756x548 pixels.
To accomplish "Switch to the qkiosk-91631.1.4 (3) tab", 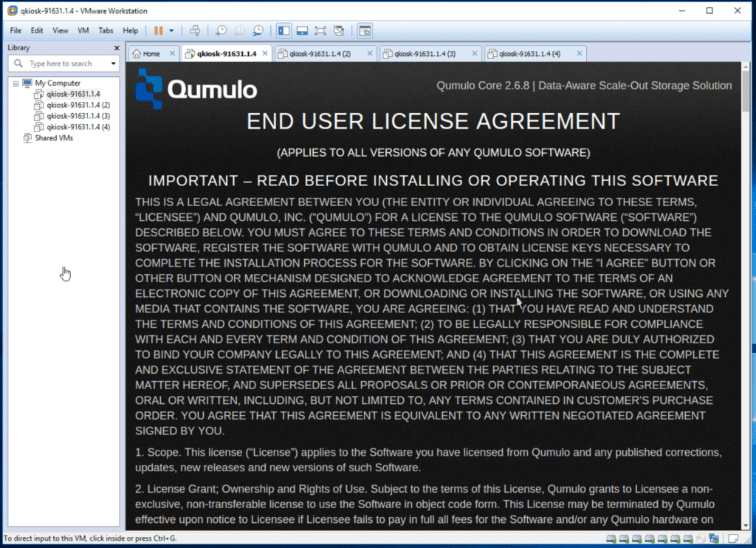I will click(x=425, y=54).
